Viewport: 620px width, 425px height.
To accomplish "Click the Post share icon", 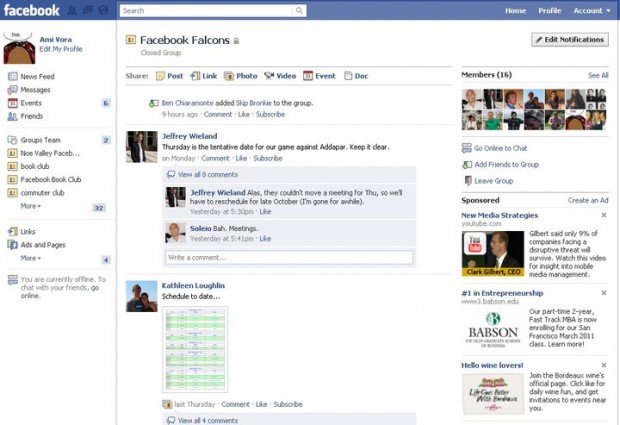I will click(160, 76).
